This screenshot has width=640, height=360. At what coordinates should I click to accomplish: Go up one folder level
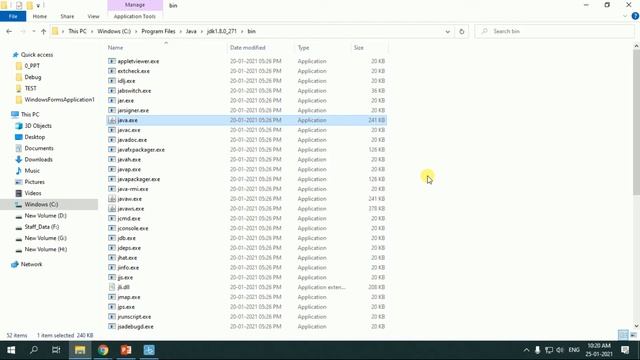(x=44, y=31)
